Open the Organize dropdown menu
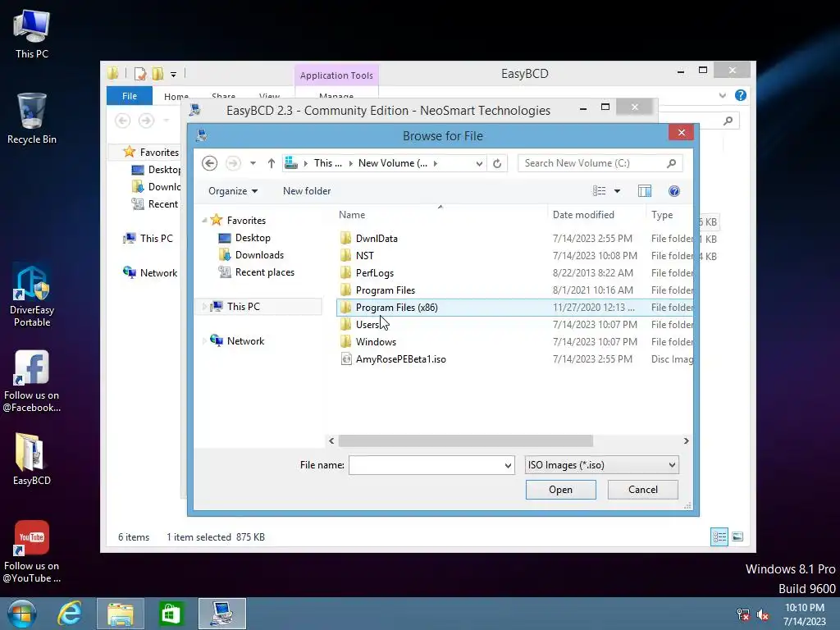This screenshot has width=840, height=630. tap(232, 190)
